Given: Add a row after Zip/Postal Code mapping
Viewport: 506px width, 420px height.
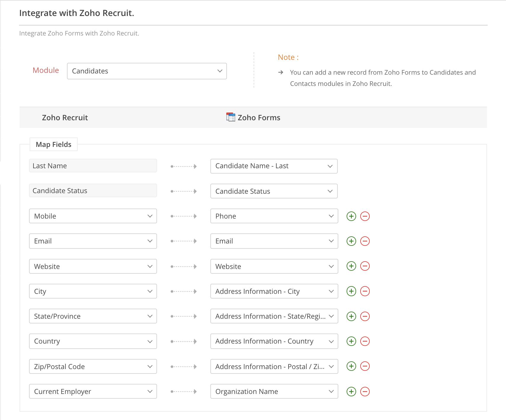Looking at the screenshot, I should coord(351,366).
